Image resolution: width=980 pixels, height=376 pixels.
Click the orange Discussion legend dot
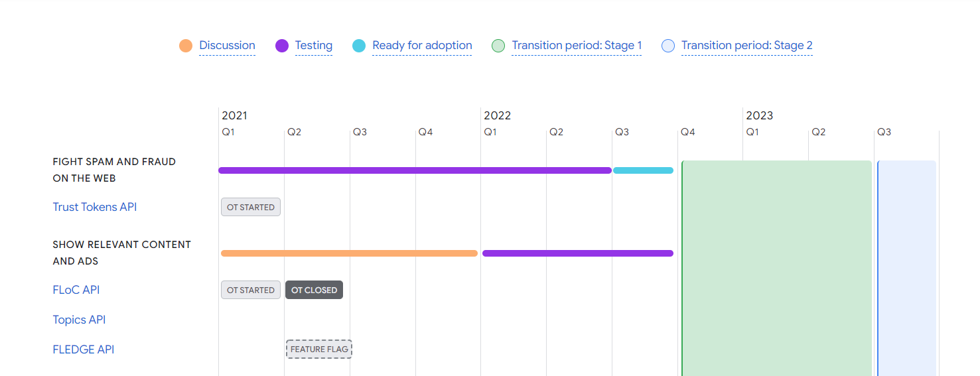pyautogui.click(x=186, y=46)
